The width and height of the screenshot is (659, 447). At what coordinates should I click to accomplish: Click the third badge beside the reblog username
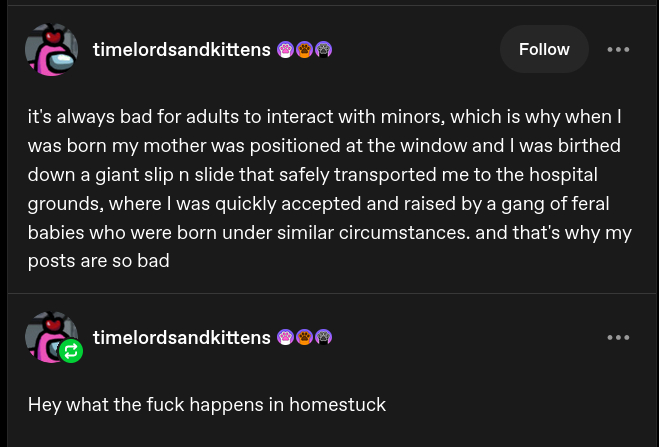click(x=323, y=337)
